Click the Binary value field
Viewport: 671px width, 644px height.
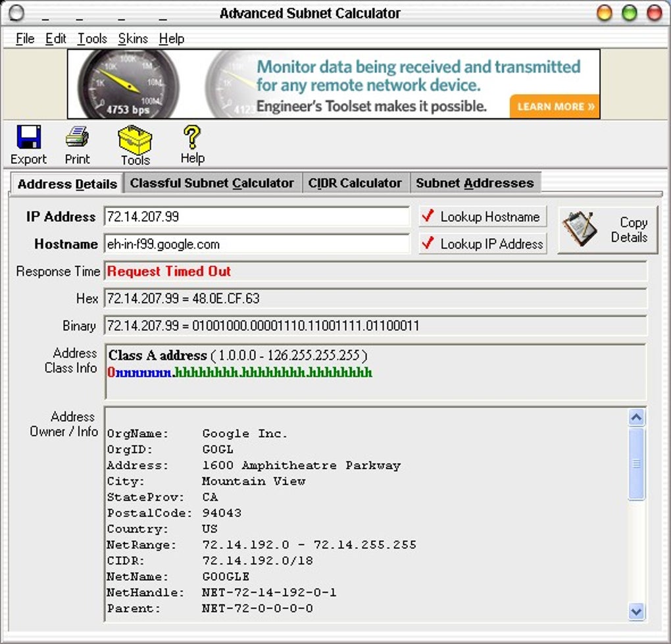point(375,326)
